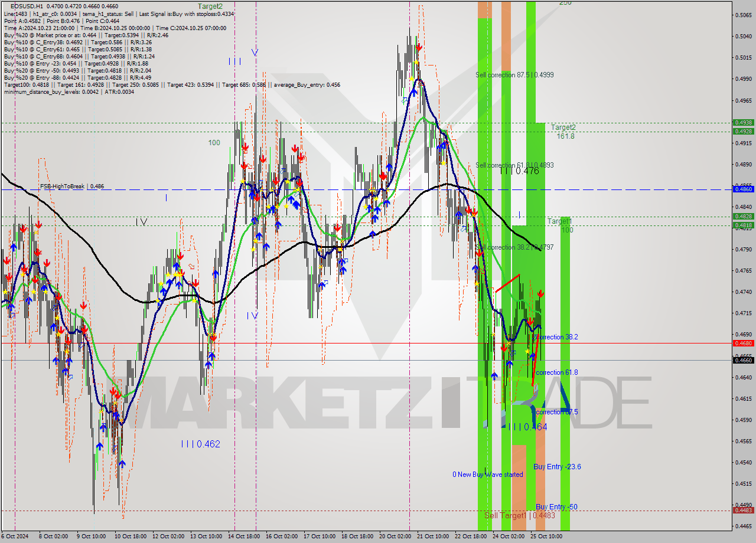Click the blue 'correction 38.2' label
The image size is (756, 543).
556,337
